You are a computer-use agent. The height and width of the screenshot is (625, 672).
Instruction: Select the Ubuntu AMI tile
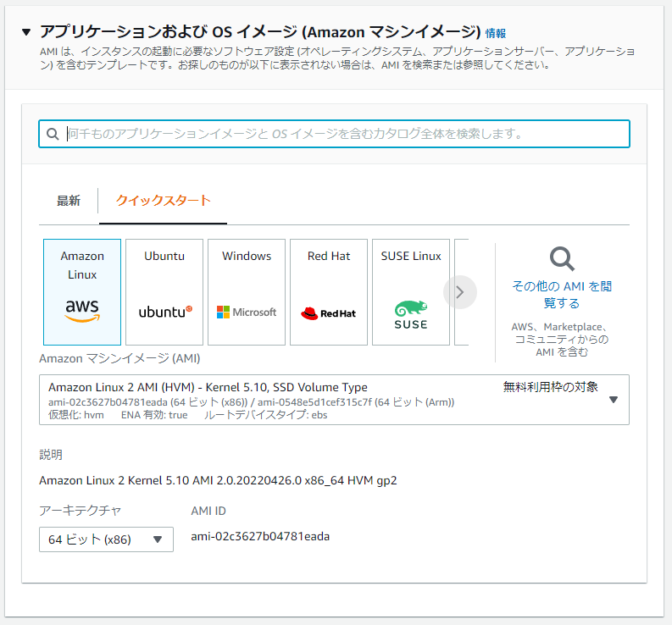164,292
